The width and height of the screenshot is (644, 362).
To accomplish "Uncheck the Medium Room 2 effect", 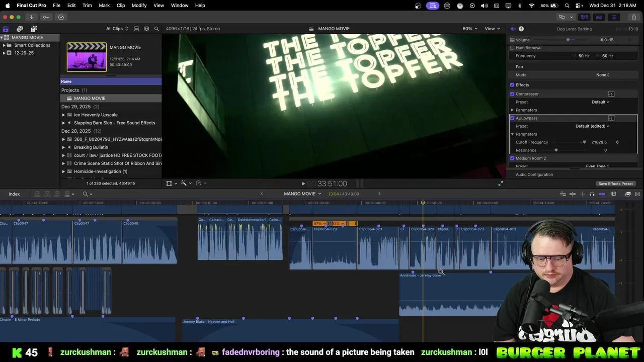I will (512, 158).
